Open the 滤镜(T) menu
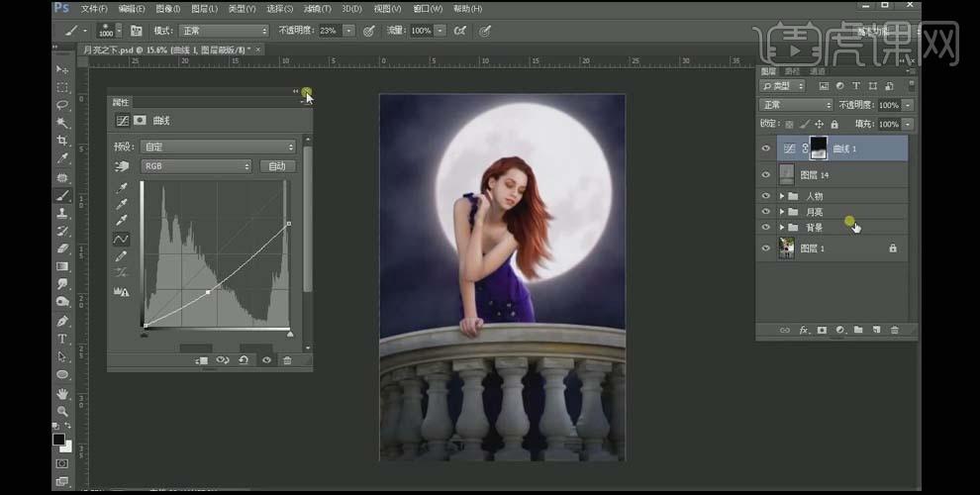 click(x=318, y=9)
